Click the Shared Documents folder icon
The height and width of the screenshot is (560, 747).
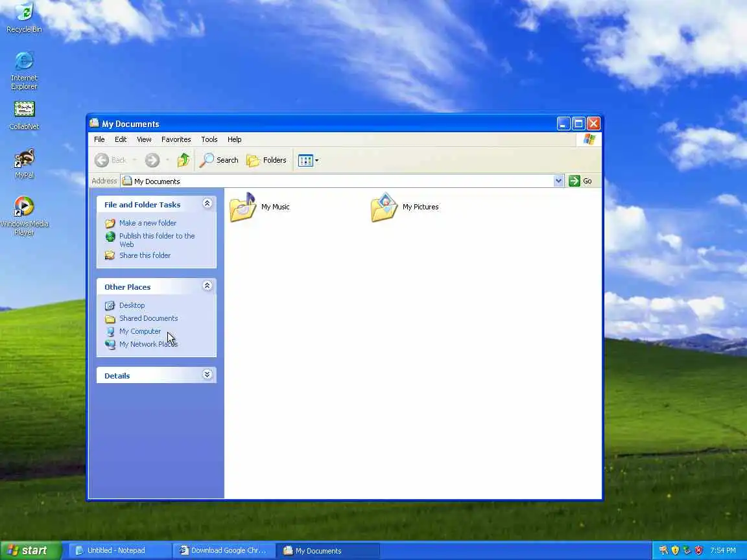[x=110, y=319]
